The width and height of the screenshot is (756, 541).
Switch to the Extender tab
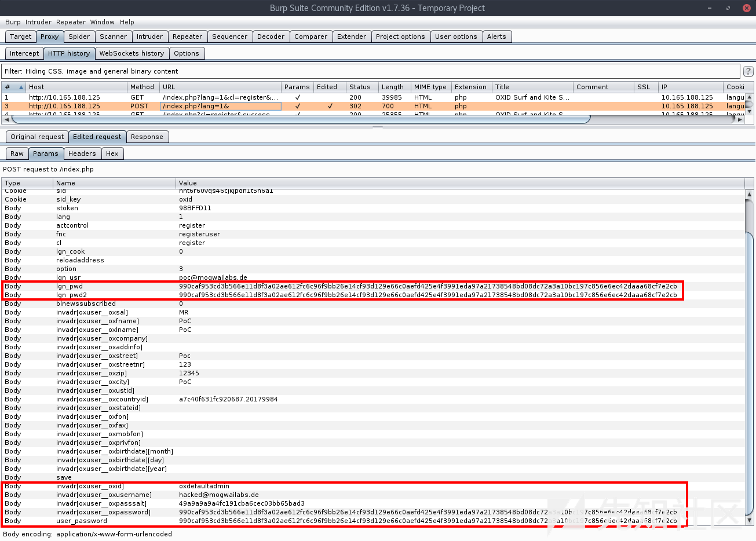click(352, 36)
